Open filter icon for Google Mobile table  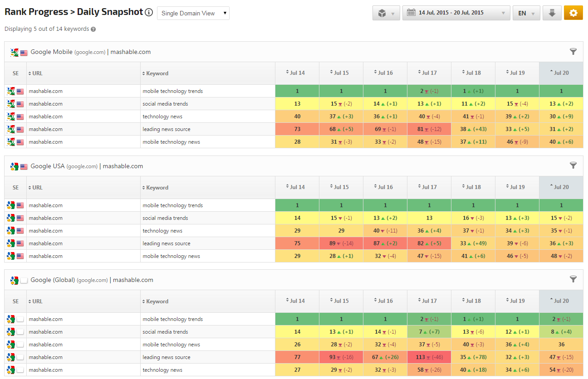point(573,52)
